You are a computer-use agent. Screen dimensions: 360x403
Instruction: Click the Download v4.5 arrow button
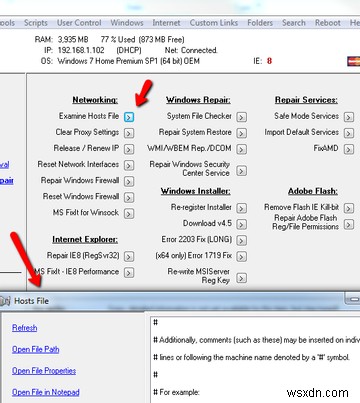pyautogui.click(x=241, y=224)
